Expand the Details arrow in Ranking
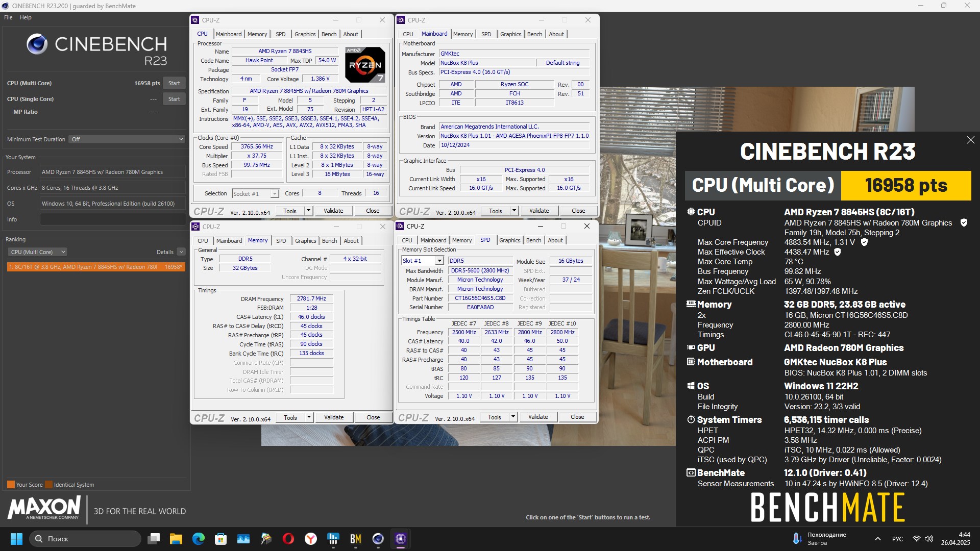Image resolution: width=980 pixels, height=551 pixels. pyautogui.click(x=181, y=252)
